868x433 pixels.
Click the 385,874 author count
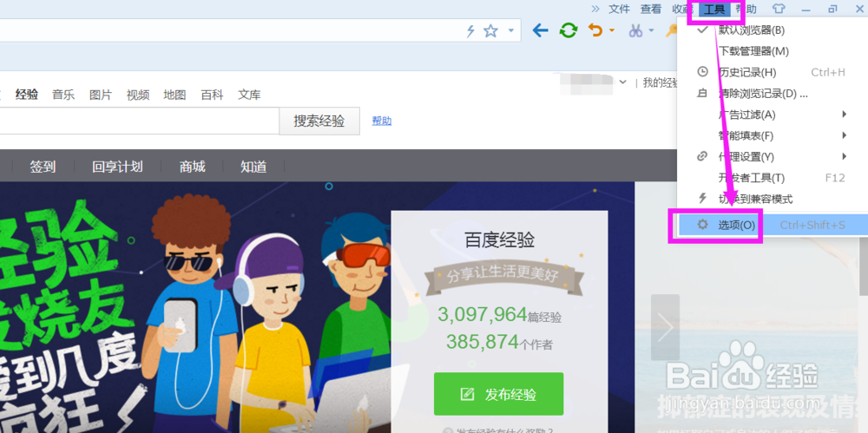pos(482,342)
